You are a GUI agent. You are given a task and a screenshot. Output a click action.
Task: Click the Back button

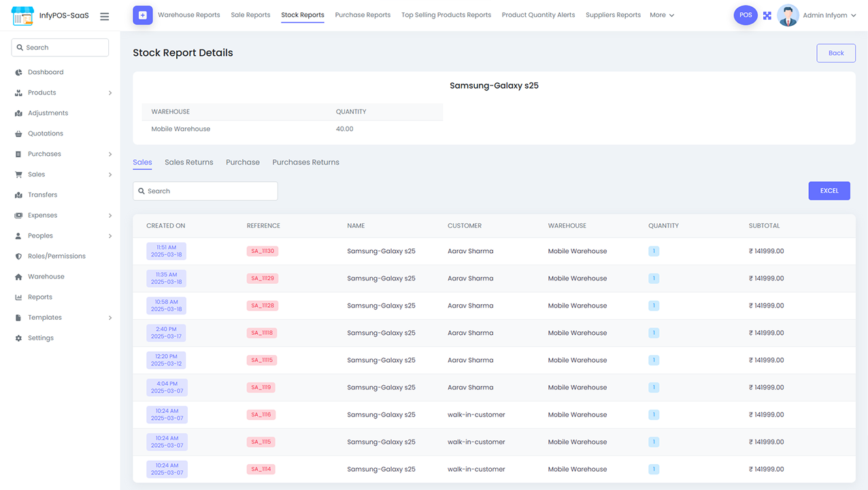[x=835, y=52]
